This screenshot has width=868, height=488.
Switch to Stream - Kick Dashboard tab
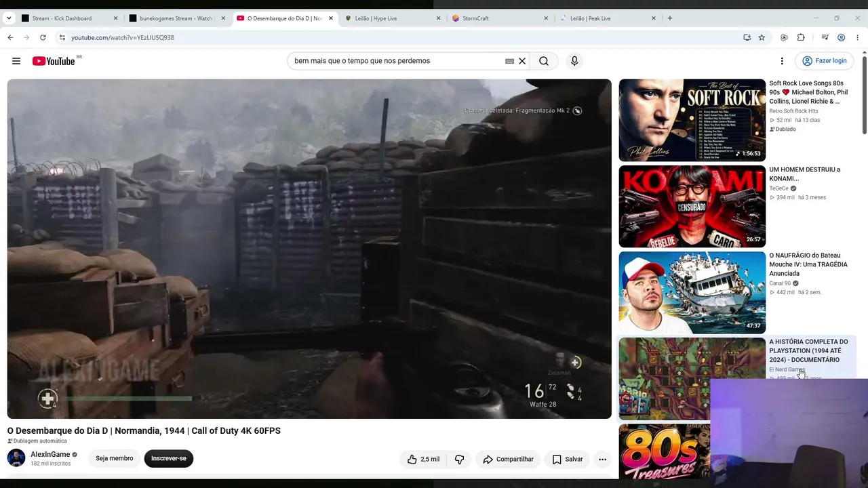[62, 18]
